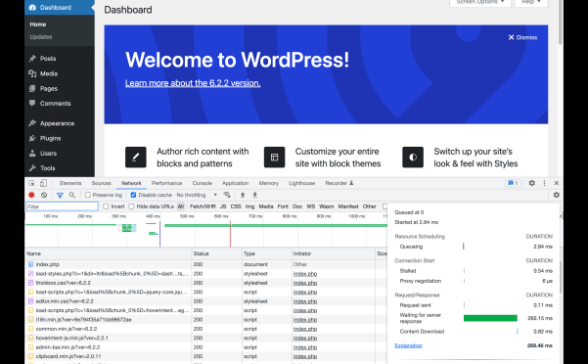Switch to the Sources tab

(x=101, y=183)
